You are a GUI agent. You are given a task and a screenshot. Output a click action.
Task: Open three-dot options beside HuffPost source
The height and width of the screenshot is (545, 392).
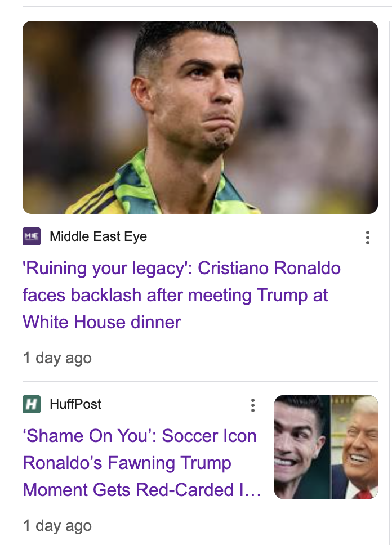coord(253,405)
